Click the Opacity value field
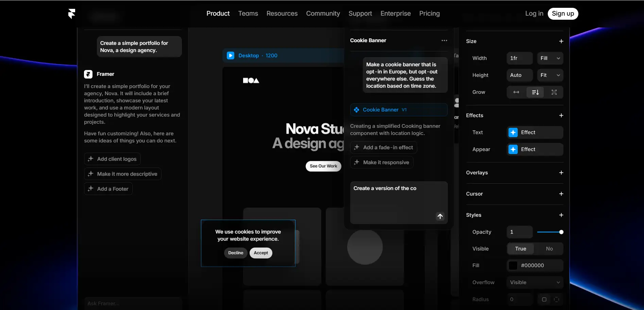The image size is (644, 310). (520, 232)
